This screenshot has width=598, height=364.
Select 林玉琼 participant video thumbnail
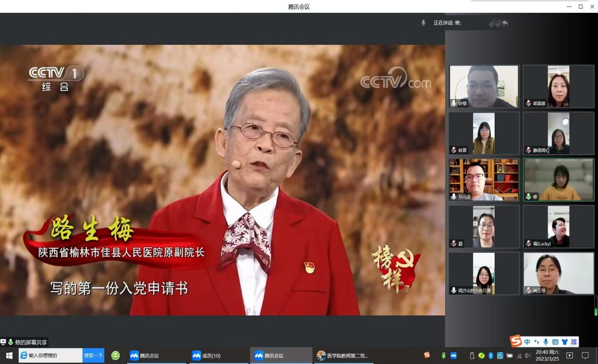(x=558, y=273)
